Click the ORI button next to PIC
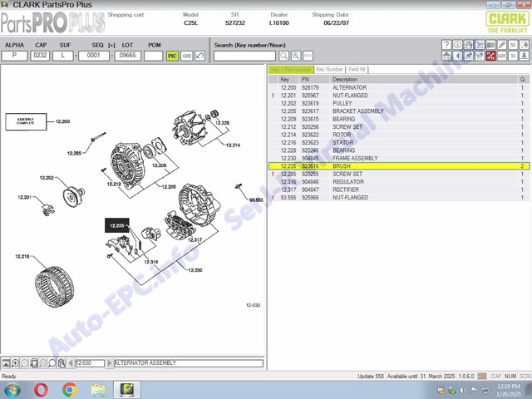This screenshot has width=532, height=399. pyautogui.click(x=186, y=56)
